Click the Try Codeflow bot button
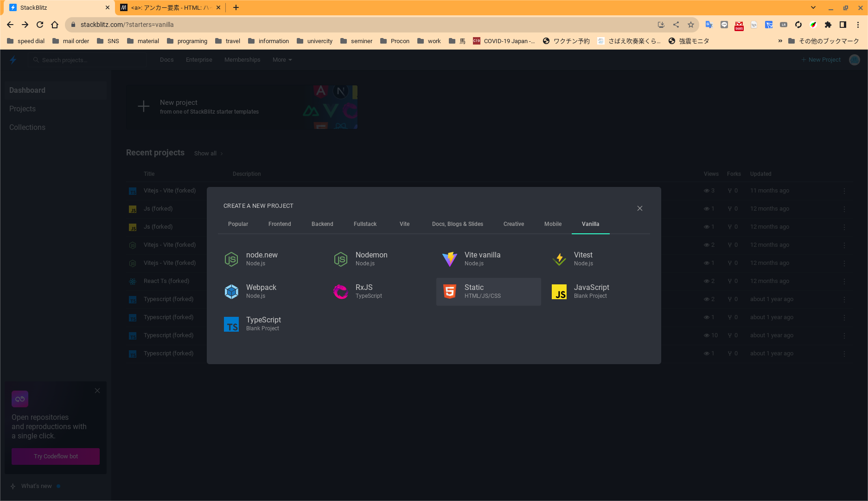The image size is (868, 501). click(x=56, y=456)
